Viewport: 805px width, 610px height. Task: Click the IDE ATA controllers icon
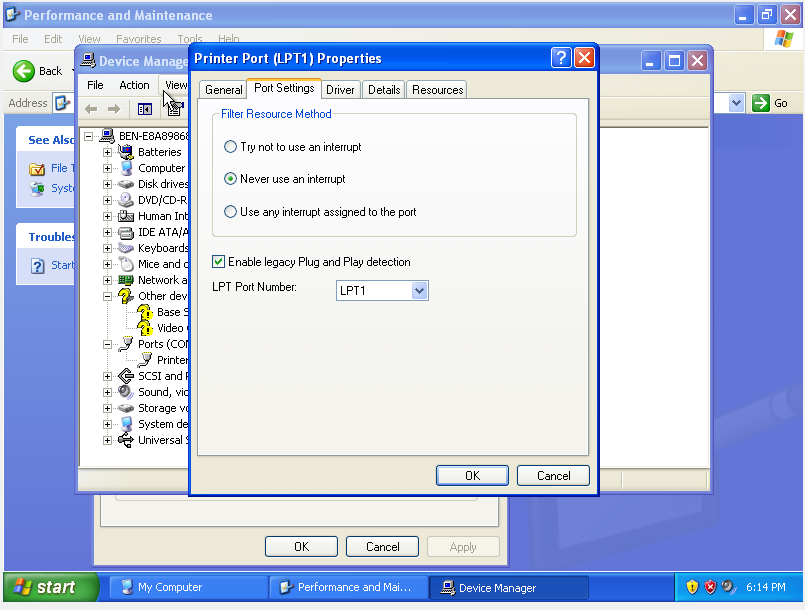(x=126, y=232)
